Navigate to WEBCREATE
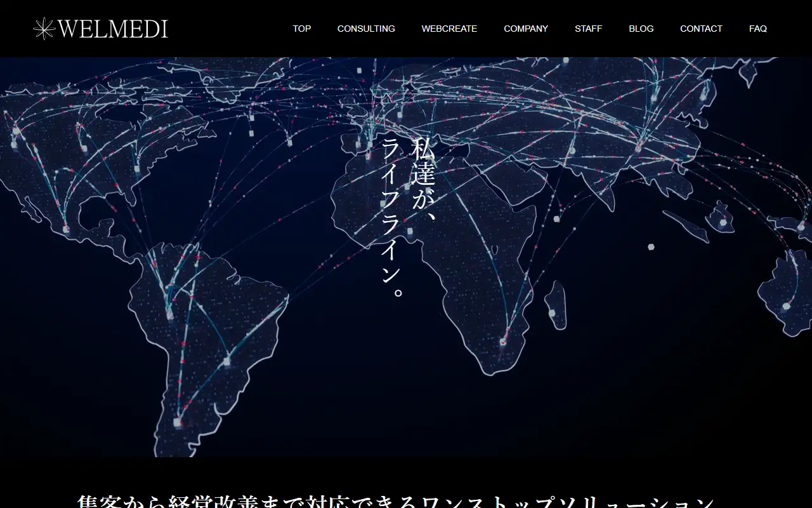Image resolution: width=812 pixels, height=508 pixels. click(x=449, y=29)
